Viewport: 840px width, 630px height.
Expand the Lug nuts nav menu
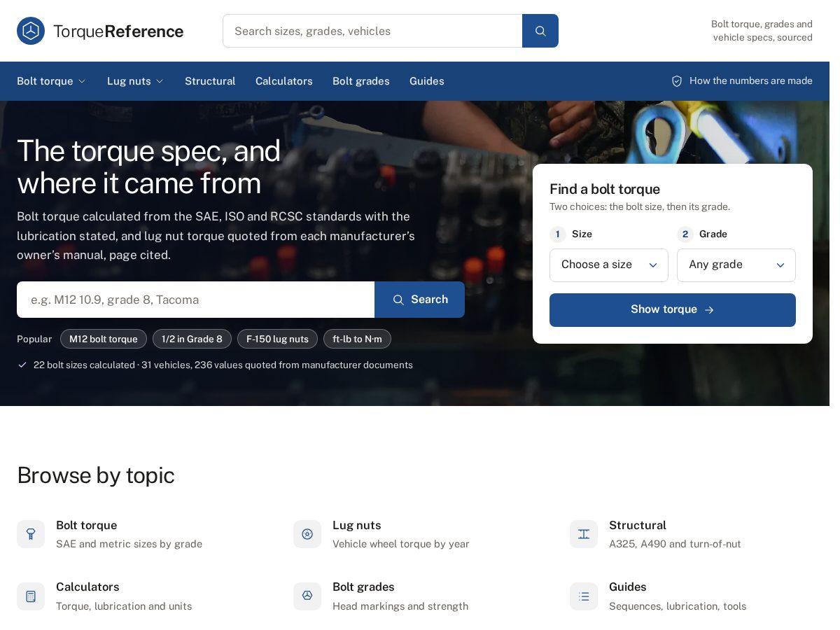(136, 81)
